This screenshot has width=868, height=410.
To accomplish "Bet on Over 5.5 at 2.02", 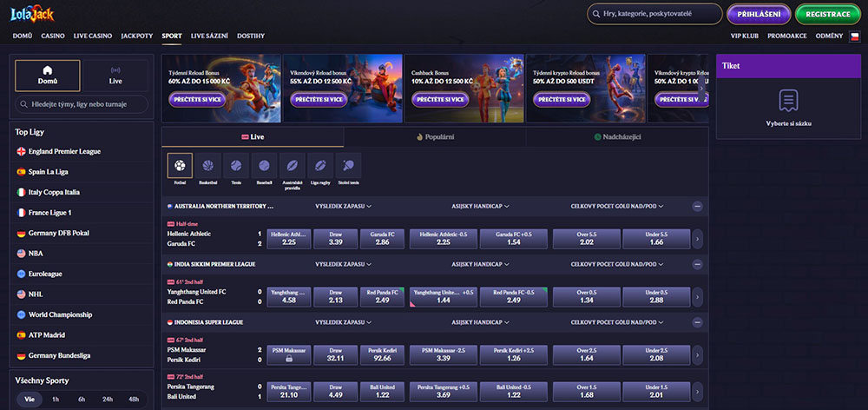I will click(x=586, y=239).
